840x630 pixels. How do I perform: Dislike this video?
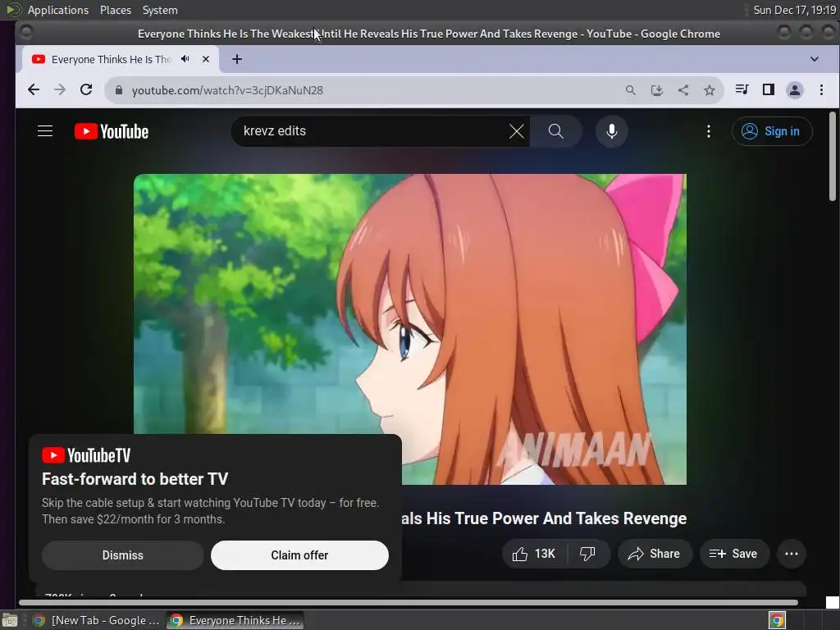587,554
